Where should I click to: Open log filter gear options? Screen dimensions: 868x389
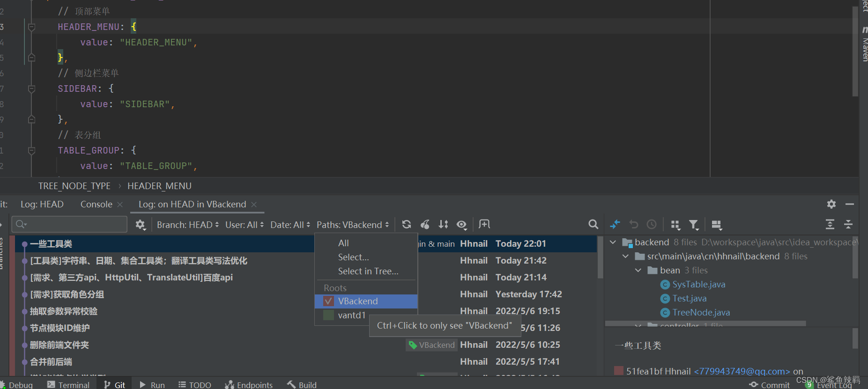(140, 224)
